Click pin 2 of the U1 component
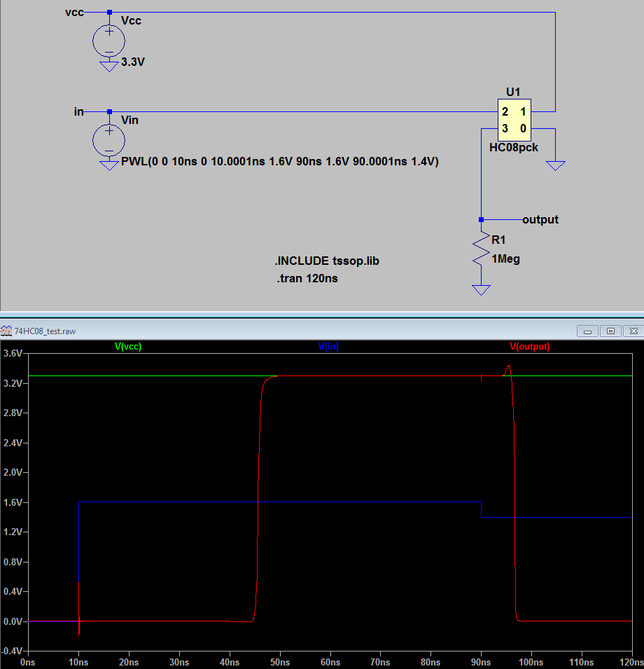Screen dimensions: 644x669 [505, 112]
